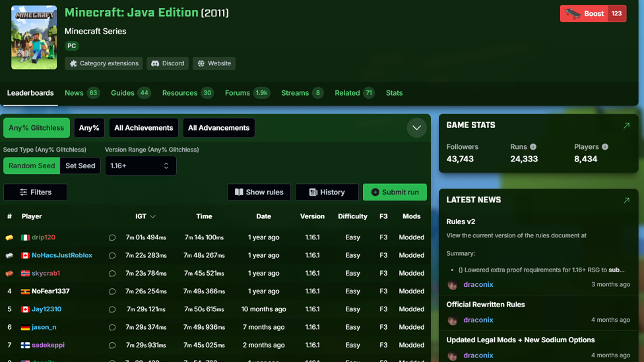Screen dimensions: 644x362
Task: Switch to the Forums tab
Action: pos(247,93)
